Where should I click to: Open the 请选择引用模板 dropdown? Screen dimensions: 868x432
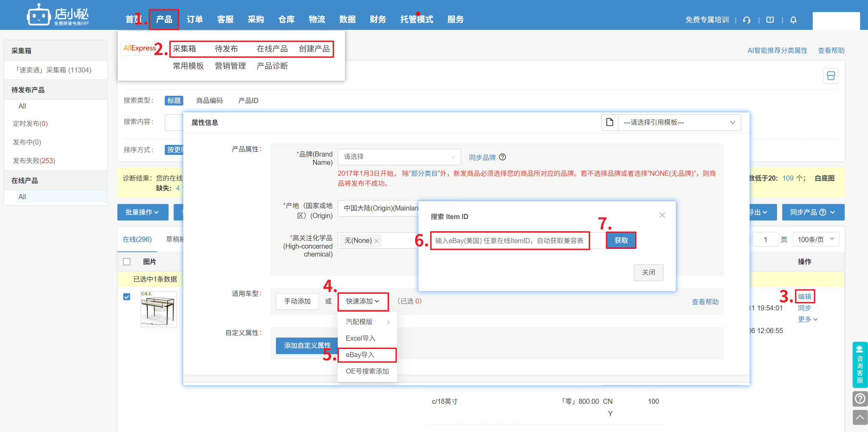click(x=679, y=123)
